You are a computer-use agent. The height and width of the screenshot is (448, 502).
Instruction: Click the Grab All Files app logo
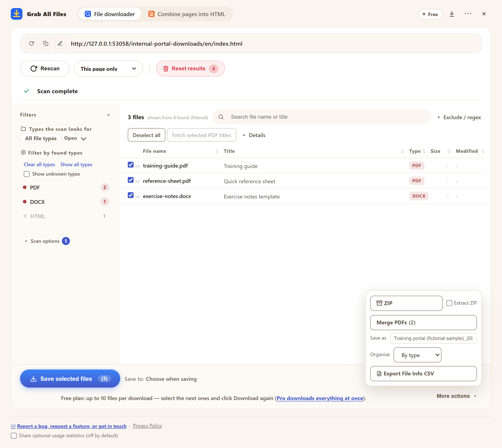pos(17,14)
